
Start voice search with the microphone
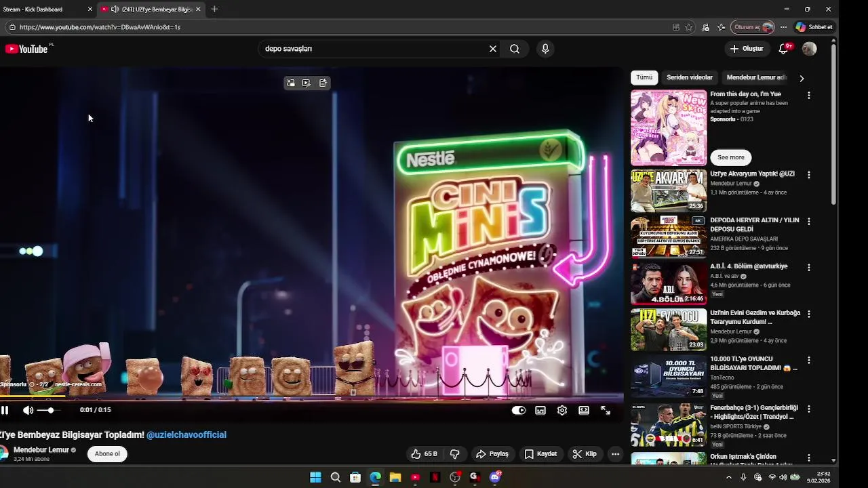(545, 49)
